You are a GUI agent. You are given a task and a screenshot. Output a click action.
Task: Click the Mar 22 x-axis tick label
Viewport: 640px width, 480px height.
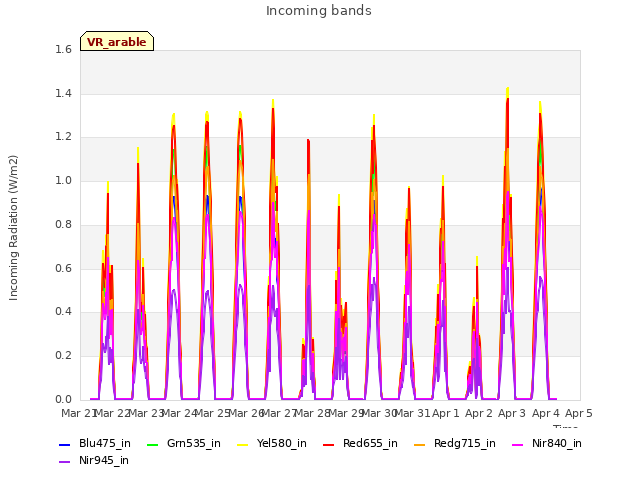point(113,413)
